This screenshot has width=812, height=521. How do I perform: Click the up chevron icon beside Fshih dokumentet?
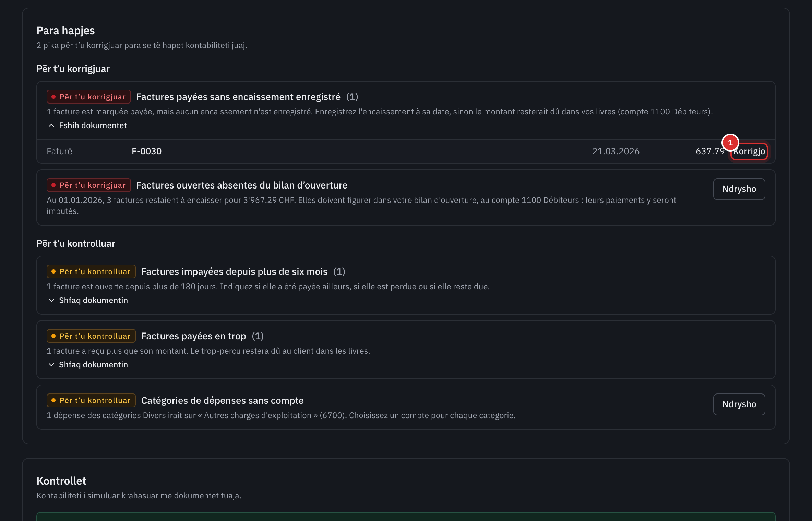pos(51,125)
